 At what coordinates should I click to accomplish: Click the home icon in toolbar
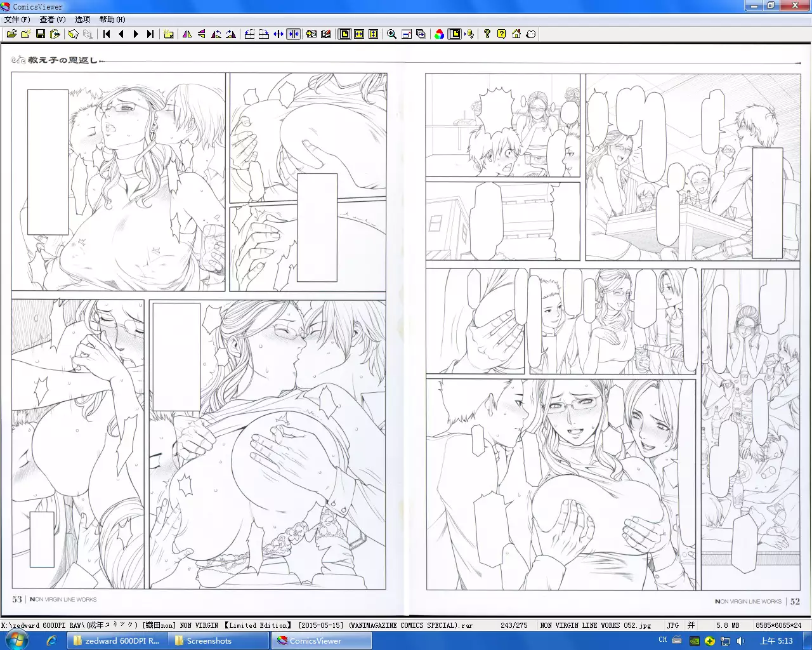click(x=516, y=34)
